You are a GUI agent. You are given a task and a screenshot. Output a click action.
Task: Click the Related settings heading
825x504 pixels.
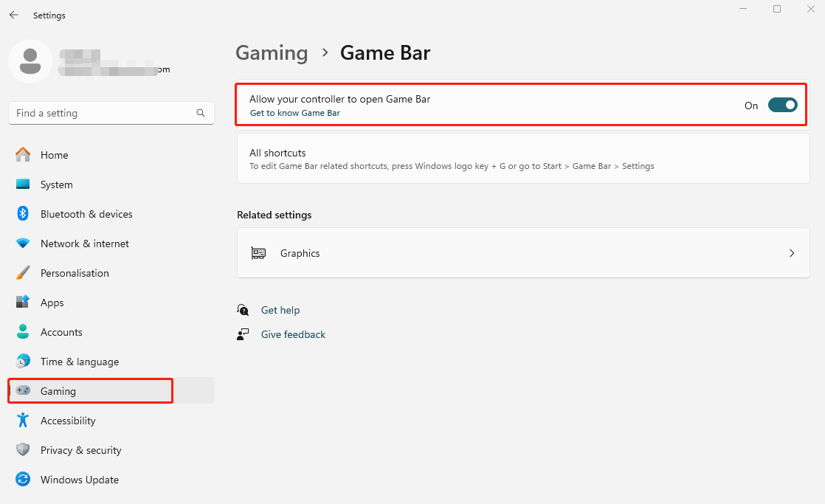(x=274, y=215)
